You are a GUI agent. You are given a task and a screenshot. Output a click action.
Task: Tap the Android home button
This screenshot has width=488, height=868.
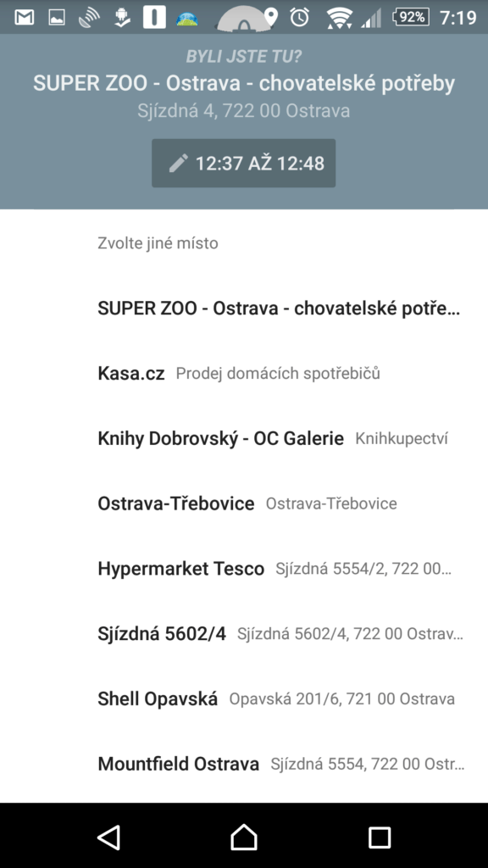pyautogui.click(x=244, y=837)
